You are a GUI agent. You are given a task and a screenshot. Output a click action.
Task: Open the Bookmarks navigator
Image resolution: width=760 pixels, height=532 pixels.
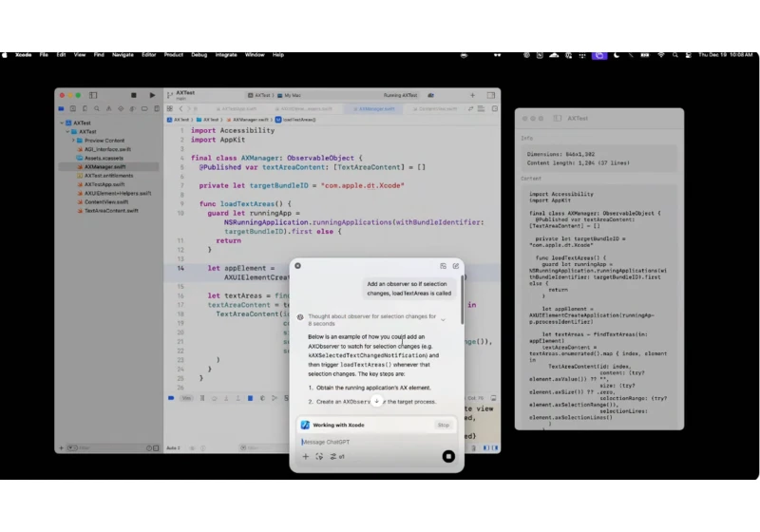tap(85, 108)
